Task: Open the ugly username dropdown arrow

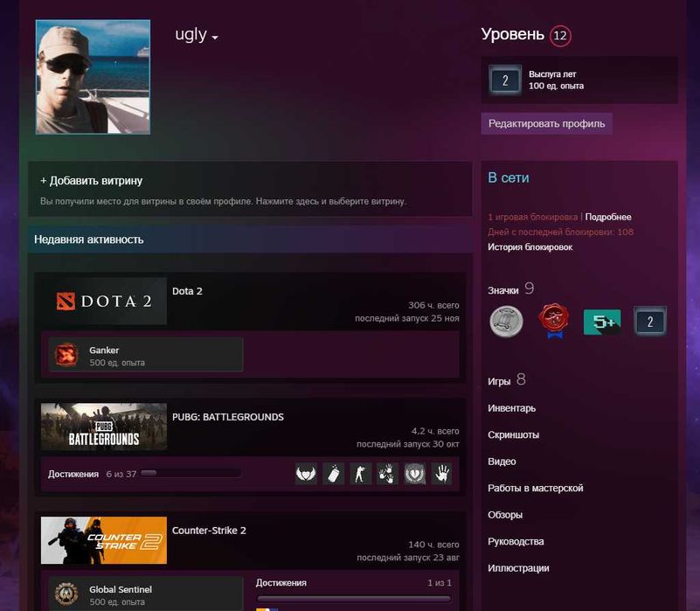Action: pos(215,38)
